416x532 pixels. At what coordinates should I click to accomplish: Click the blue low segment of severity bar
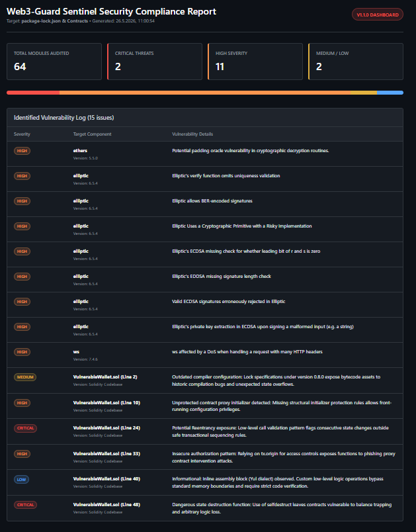390,93
